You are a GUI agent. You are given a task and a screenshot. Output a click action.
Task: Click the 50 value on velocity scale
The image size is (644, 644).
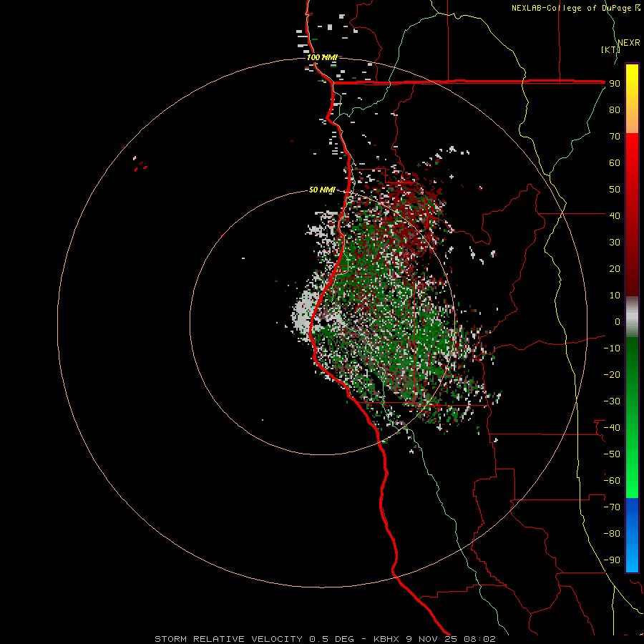(615, 190)
